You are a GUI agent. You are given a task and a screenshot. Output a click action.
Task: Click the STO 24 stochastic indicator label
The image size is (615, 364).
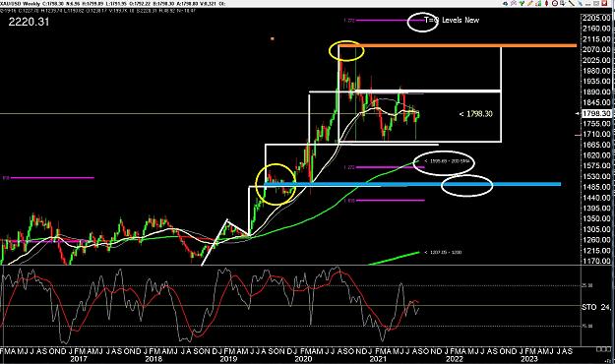tap(596, 307)
